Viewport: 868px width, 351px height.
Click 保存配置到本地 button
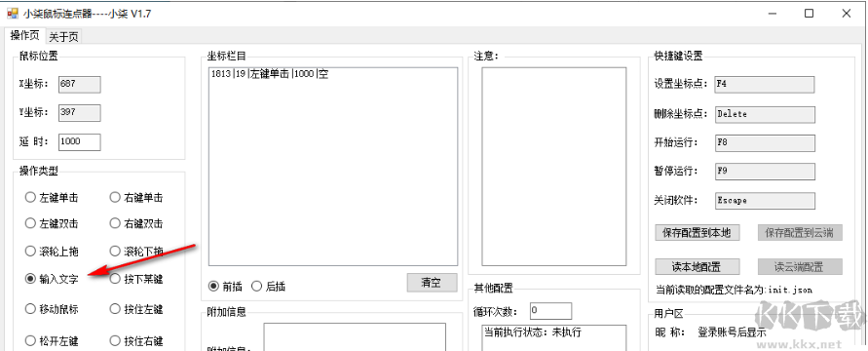click(697, 232)
